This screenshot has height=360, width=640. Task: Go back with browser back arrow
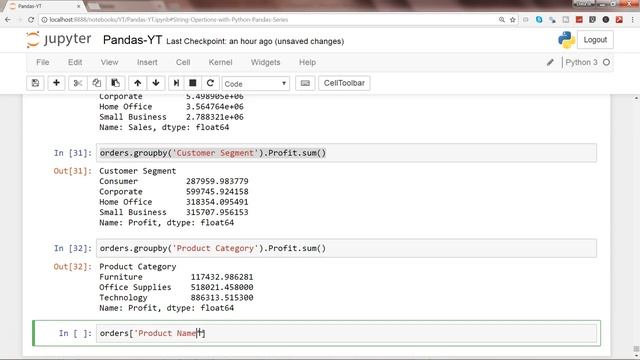pos(8,20)
